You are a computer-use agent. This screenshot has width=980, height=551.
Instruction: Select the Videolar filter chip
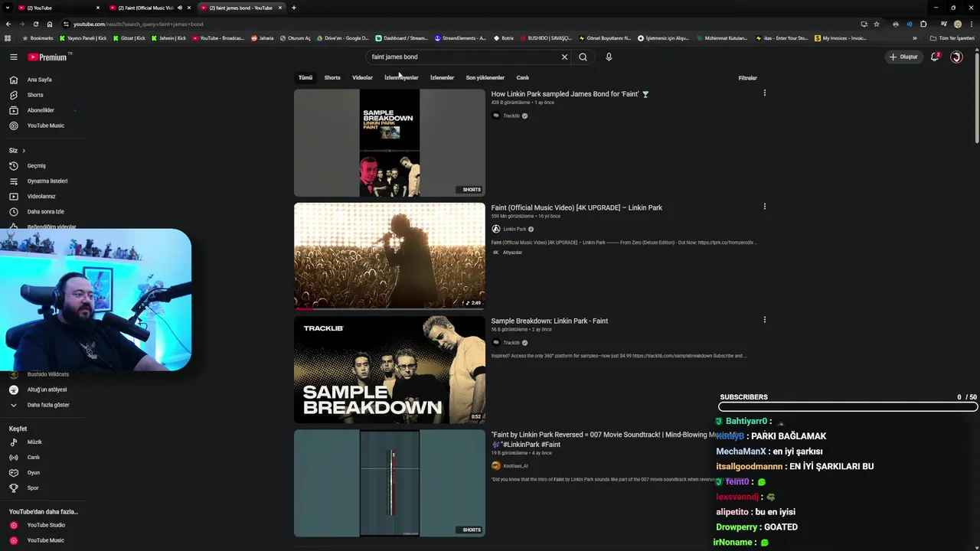(362, 77)
